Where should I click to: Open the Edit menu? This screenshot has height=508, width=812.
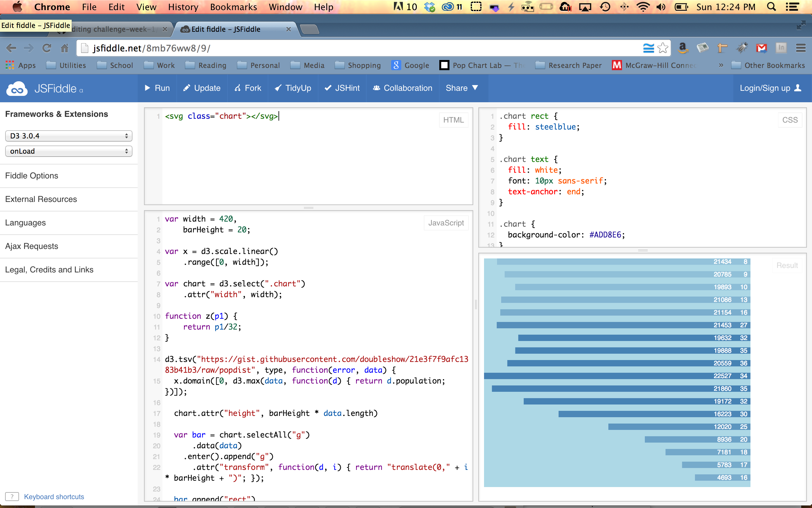click(116, 7)
